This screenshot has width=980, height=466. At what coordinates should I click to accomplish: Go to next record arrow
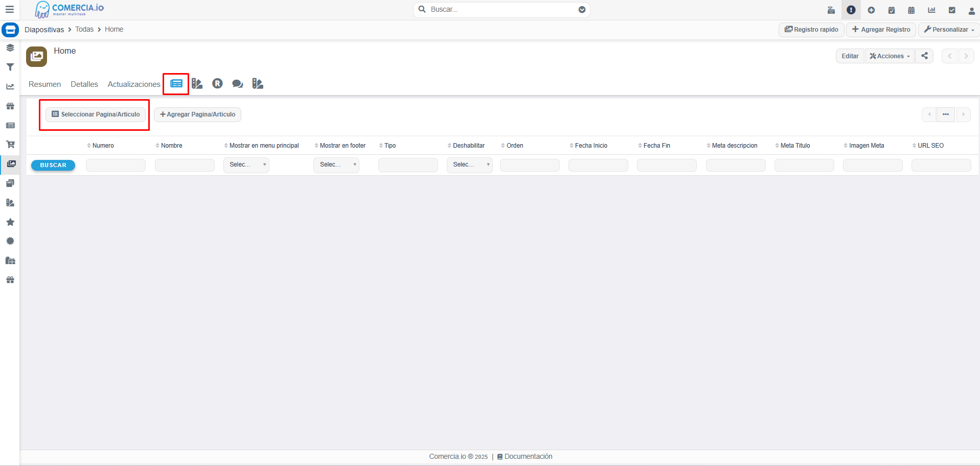(966, 56)
